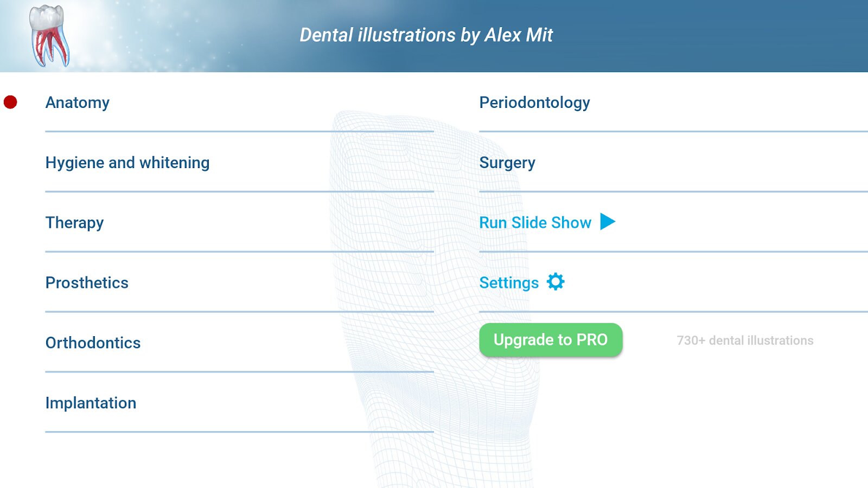Select the Periodontology category
Viewport: 868px width, 488px height.
pyautogui.click(x=534, y=103)
